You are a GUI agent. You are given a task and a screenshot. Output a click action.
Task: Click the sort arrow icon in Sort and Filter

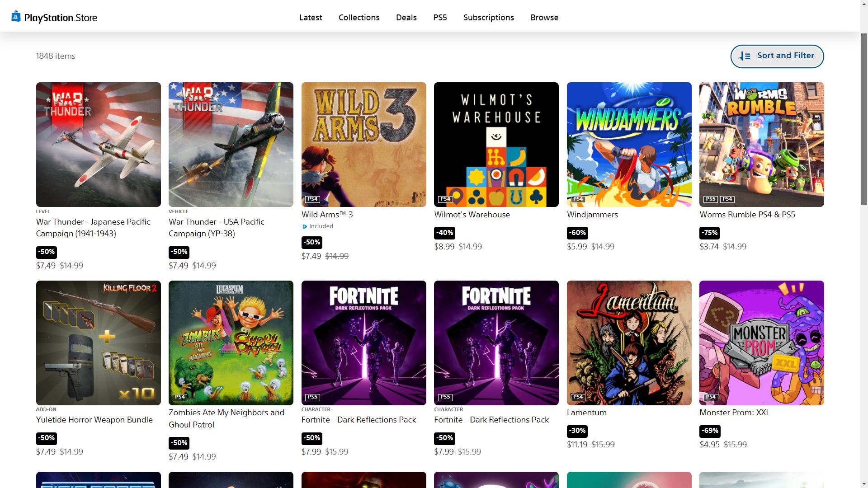tap(745, 56)
